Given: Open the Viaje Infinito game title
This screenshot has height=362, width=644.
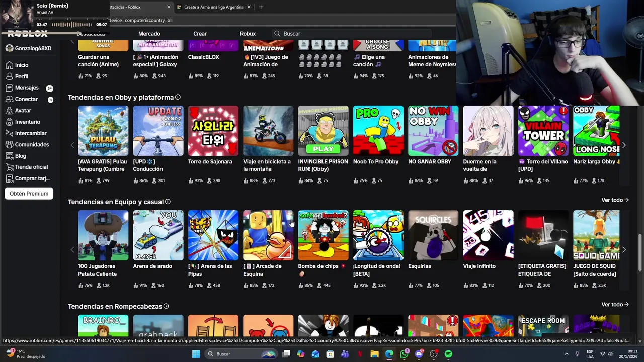Looking at the screenshot, I should [x=479, y=266].
